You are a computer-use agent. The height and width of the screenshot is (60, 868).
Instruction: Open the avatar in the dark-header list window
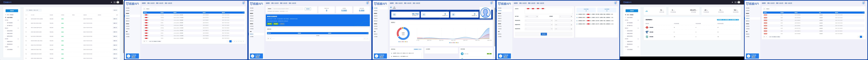click(x=118, y=2)
